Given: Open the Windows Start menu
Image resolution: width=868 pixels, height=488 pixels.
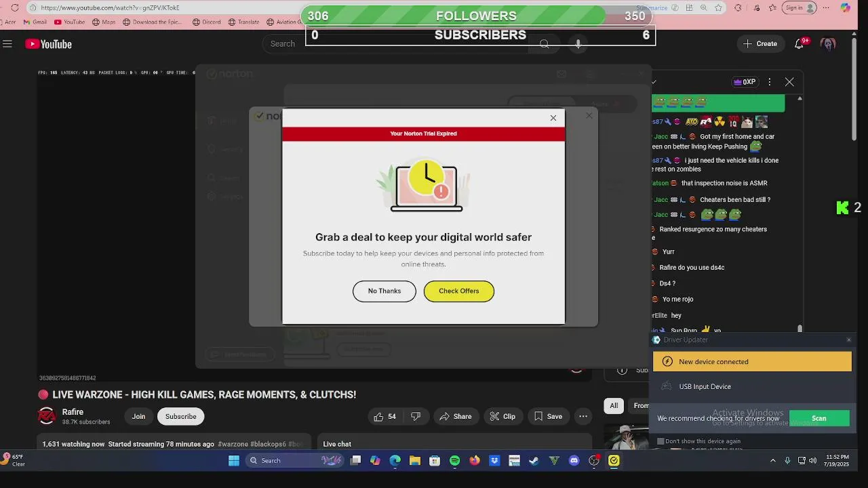Looking at the screenshot, I should pyautogui.click(x=234, y=461).
